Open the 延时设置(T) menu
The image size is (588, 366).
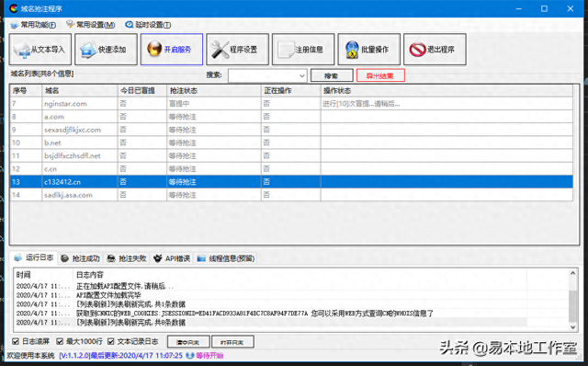click(148, 25)
